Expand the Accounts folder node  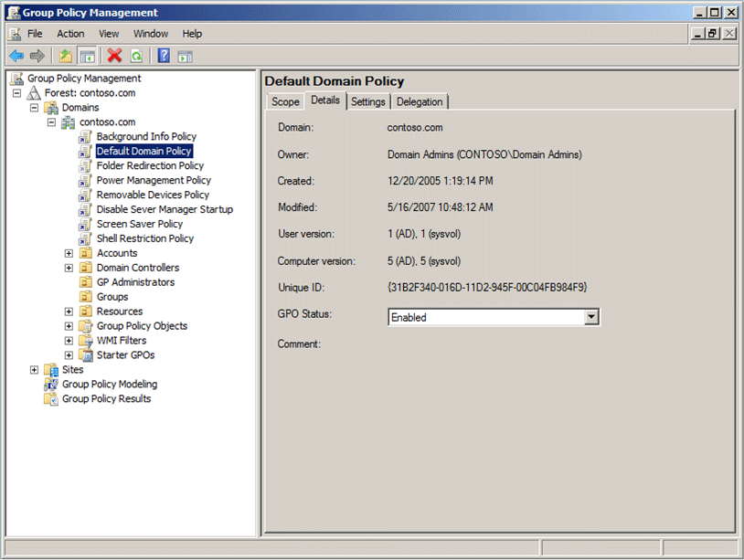69,253
